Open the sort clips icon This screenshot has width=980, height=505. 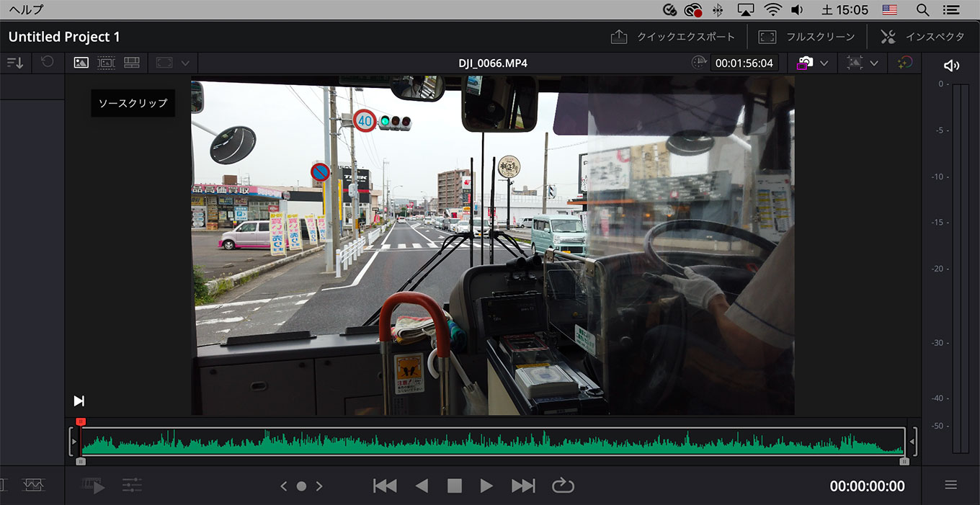pos(15,63)
